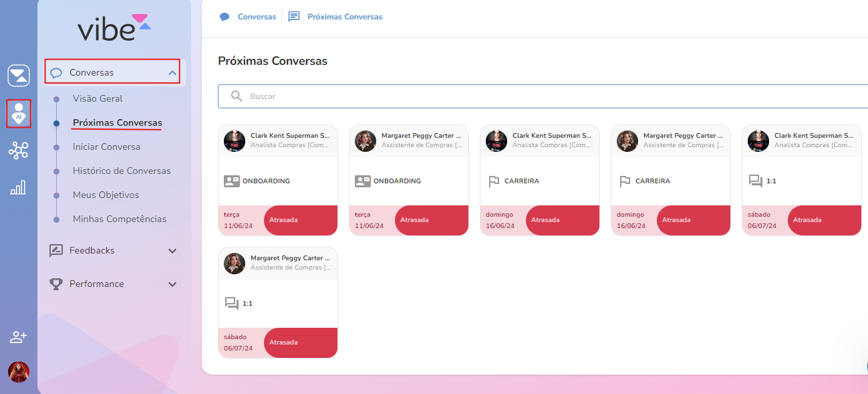Viewport: 868px width, 394px height.
Task: Click the Conversas breadcrumb link at the top
Action: (257, 17)
